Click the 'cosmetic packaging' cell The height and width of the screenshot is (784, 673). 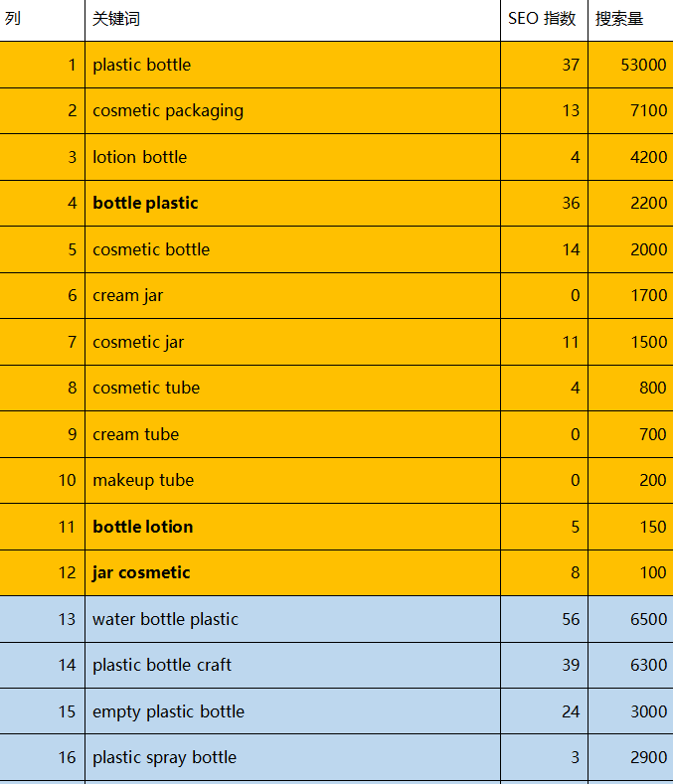[x=292, y=111]
